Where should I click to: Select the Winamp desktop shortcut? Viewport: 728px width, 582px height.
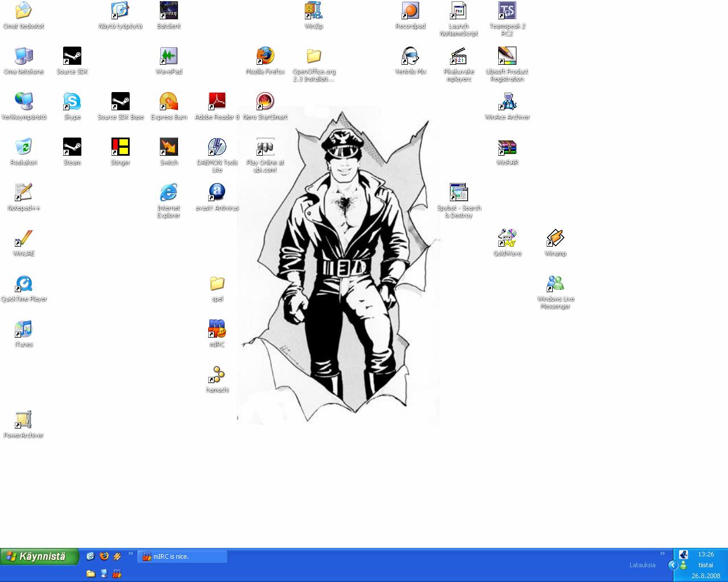pyautogui.click(x=555, y=242)
